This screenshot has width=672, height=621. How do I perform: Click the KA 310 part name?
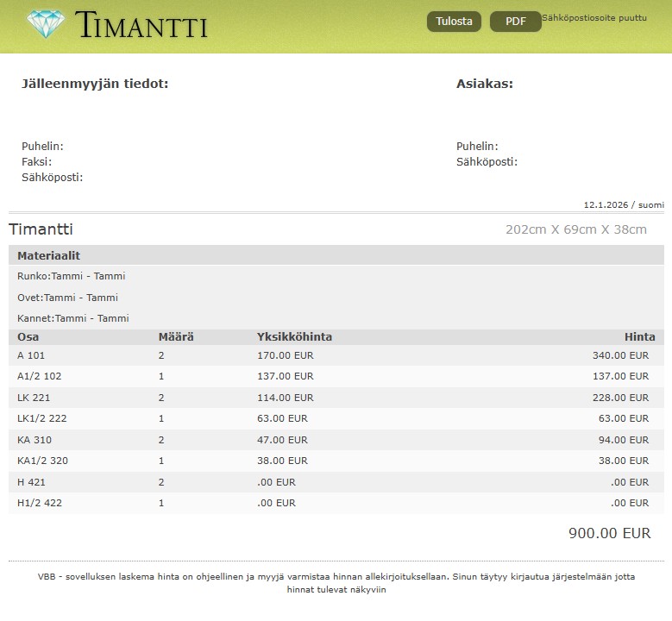coord(35,440)
